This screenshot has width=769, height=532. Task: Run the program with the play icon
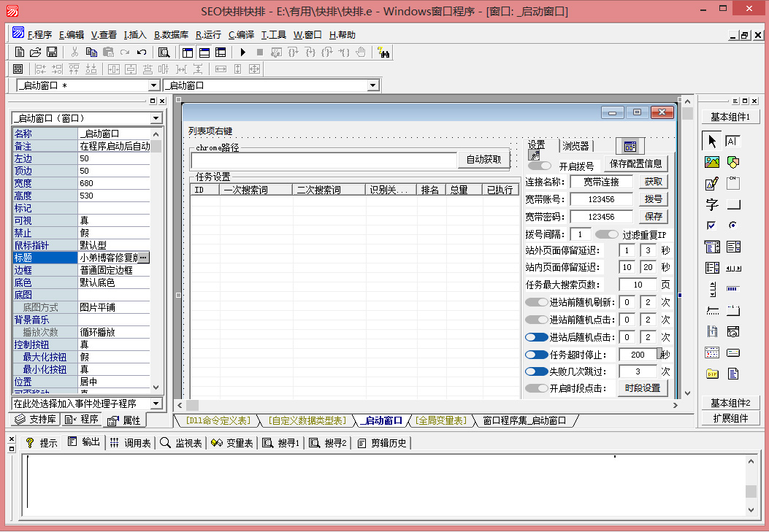(242, 52)
